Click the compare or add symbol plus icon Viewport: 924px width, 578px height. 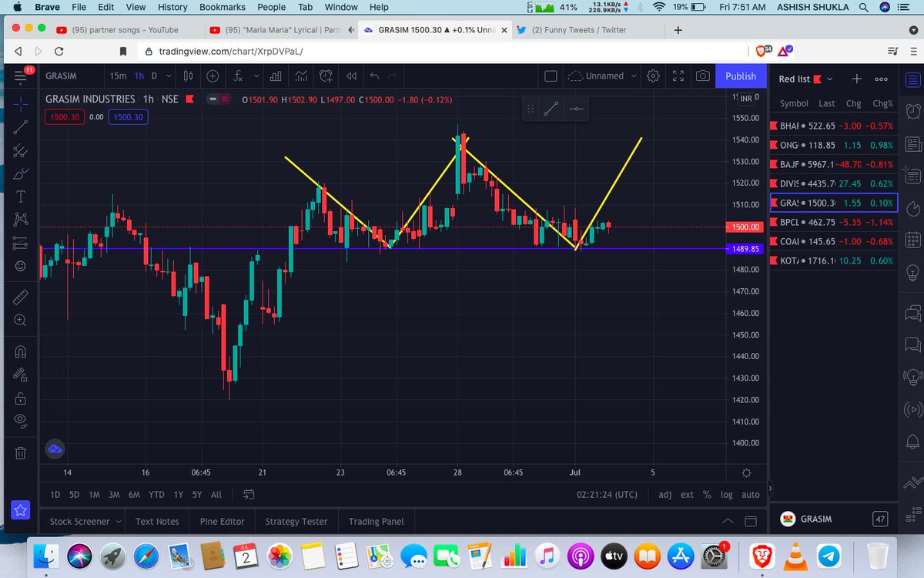[x=213, y=76]
